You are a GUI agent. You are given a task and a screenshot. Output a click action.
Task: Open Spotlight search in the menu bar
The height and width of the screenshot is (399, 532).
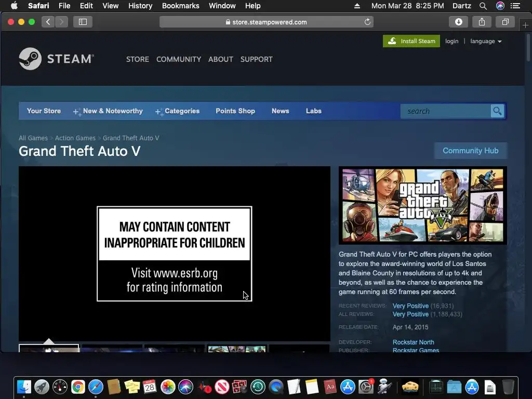click(x=483, y=6)
